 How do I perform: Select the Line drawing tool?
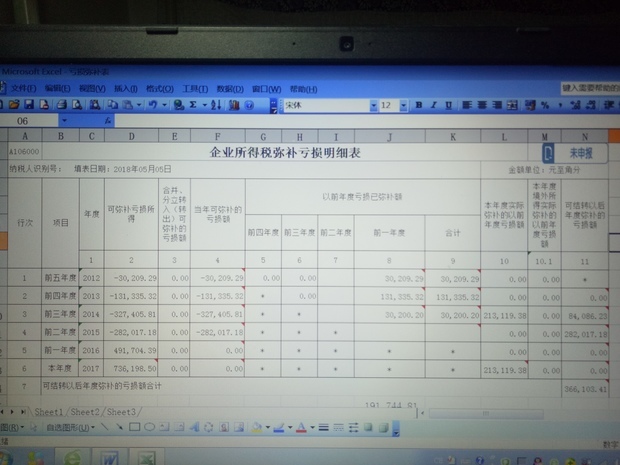pyautogui.click(x=104, y=427)
